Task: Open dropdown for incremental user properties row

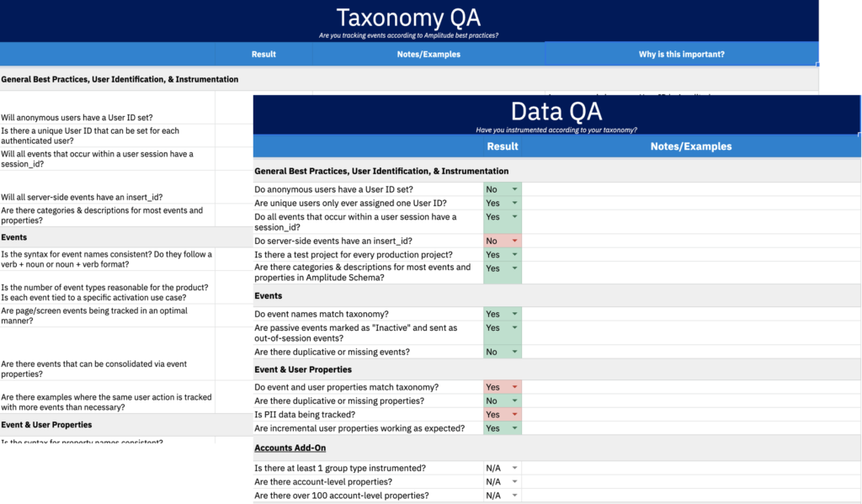Action: point(514,428)
